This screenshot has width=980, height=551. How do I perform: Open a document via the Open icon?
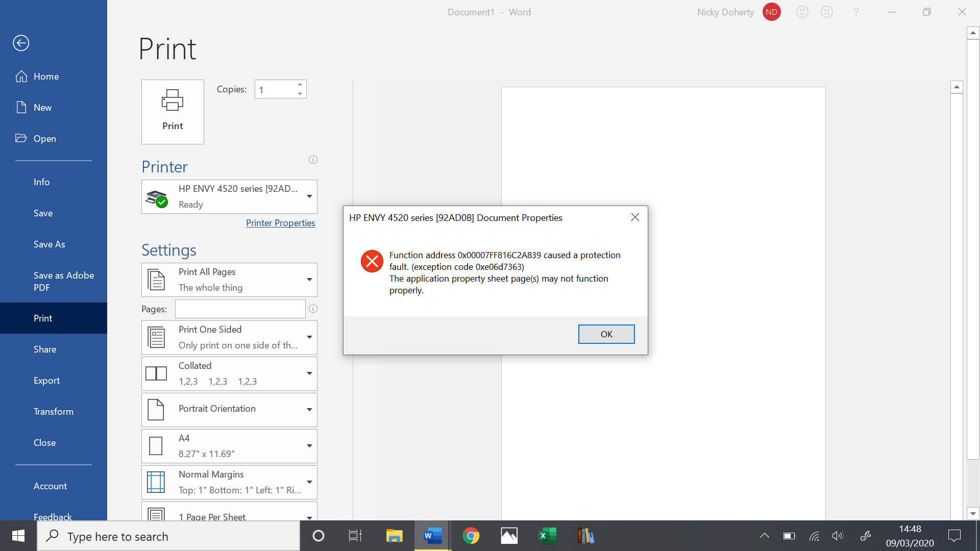[45, 138]
